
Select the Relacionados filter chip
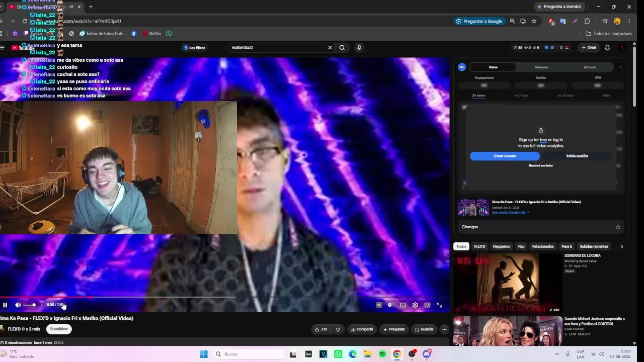[543, 247]
